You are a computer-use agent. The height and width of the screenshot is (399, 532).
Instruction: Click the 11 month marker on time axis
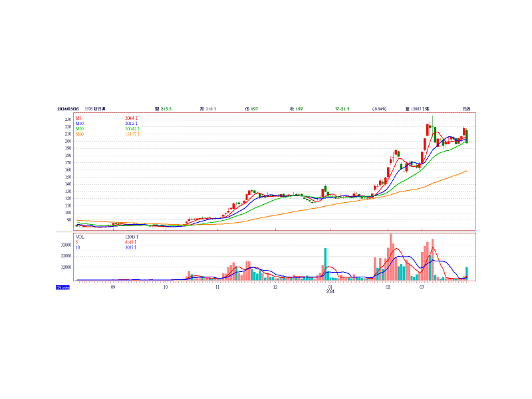217,287
